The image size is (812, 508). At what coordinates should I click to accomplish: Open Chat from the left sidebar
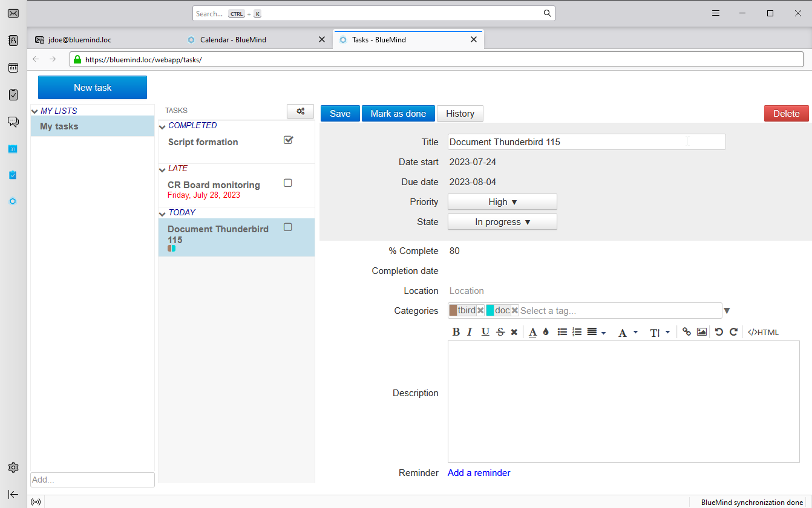point(13,122)
